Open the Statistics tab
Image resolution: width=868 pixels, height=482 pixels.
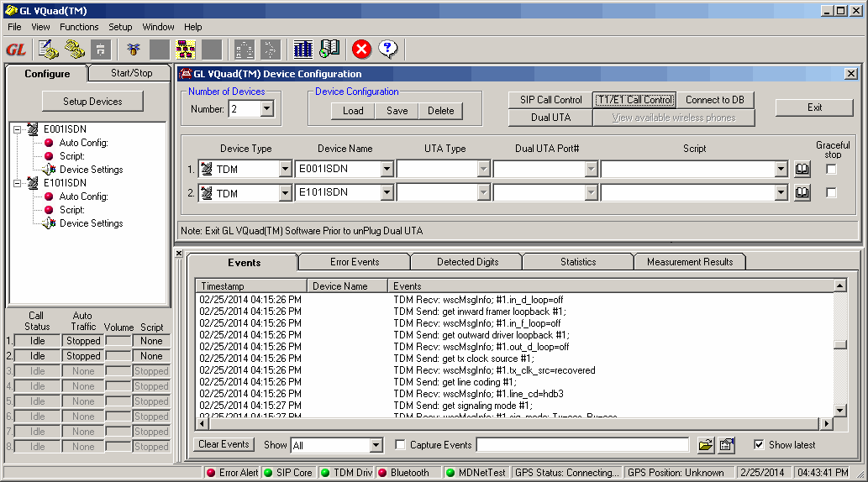click(x=578, y=262)
